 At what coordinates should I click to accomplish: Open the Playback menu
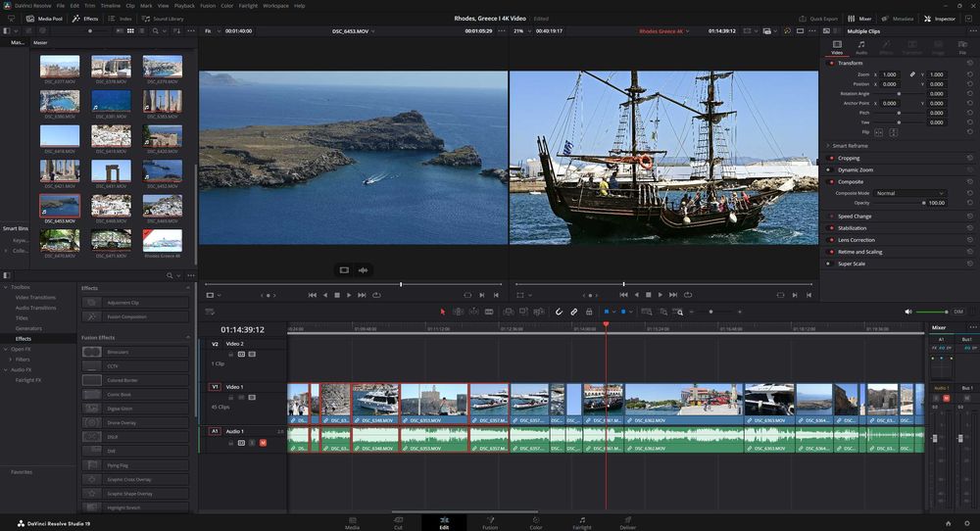(x=184, y=5)
